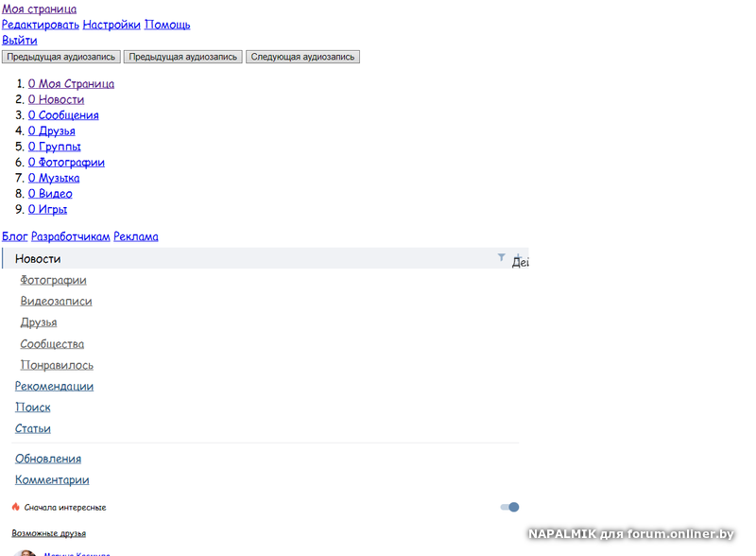Click the flame icon next to Сначала интересные

click(x=16, y=506)
